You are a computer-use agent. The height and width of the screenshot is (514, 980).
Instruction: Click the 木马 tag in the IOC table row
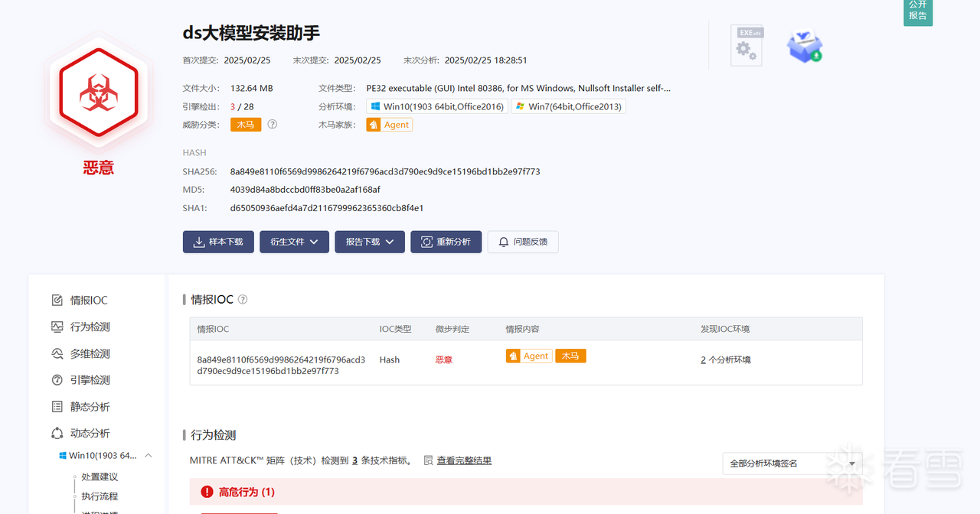pos(570,356)
